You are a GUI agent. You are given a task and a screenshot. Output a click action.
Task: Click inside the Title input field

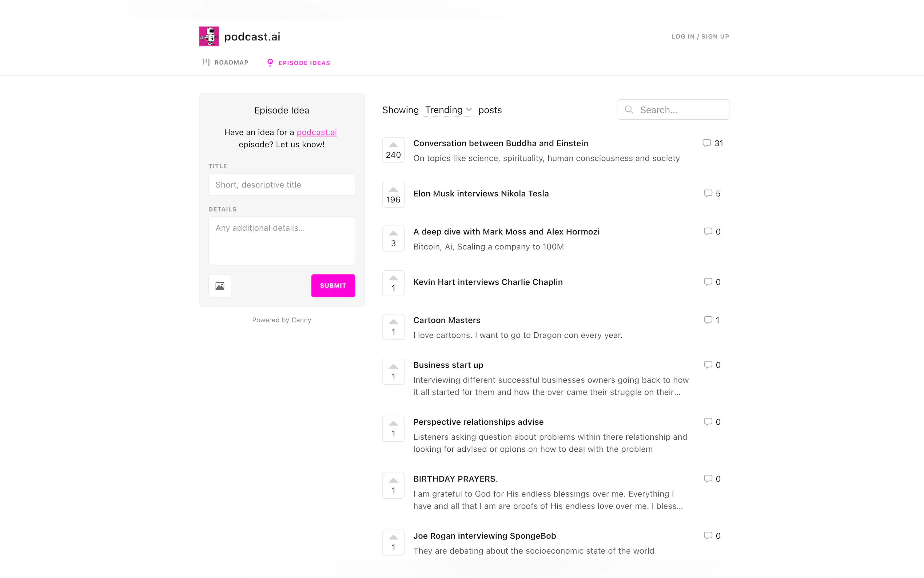282,184
